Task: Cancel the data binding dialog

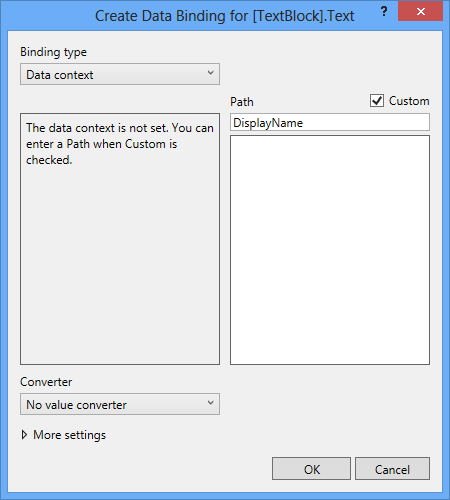Action: tap(392, 469)
